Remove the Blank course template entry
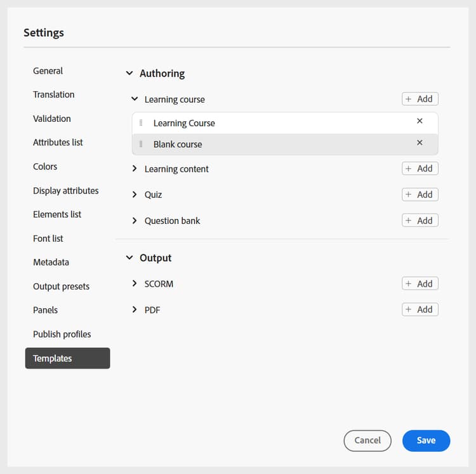 click(x=420, y=143)
